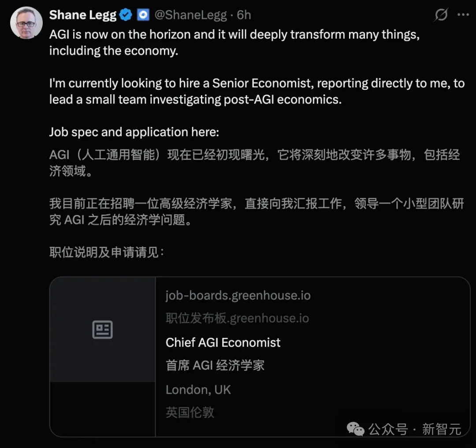The width and height of the screenshot is (476, 448).
Task: Click the 6h post timestamp
Action: [244, 15]
